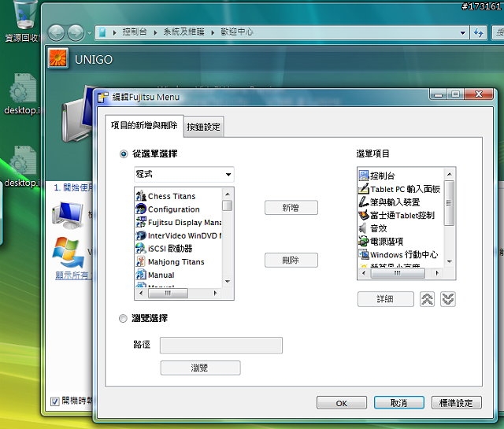504x429 pixels.
Task: Select the 瀏覽選擇 radio button
Action: (x=123, y=319)
